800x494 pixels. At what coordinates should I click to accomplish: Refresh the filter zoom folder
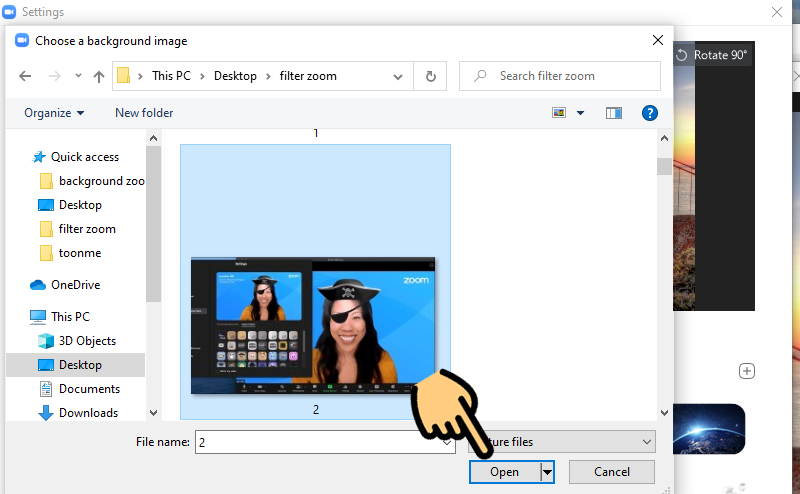[x=430, y=76]
